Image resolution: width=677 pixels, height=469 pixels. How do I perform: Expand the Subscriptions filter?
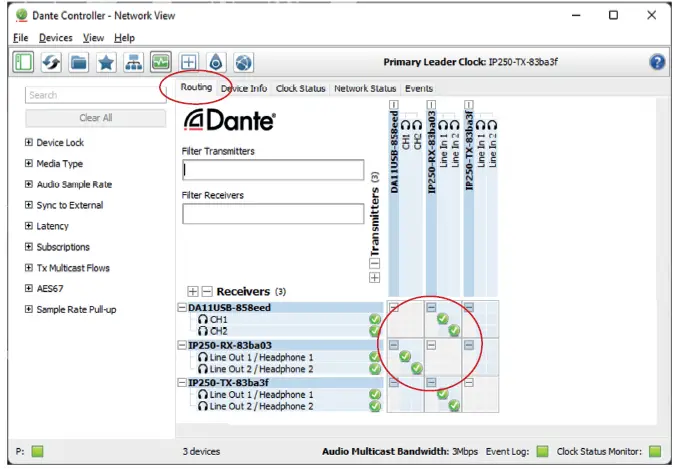tap(28, 247)
